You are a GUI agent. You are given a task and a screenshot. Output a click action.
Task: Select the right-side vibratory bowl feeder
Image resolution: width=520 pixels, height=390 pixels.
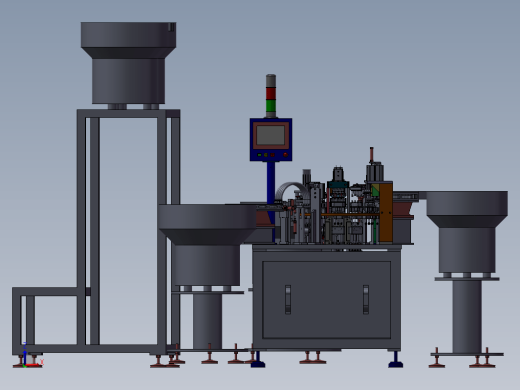click(467, 232)
